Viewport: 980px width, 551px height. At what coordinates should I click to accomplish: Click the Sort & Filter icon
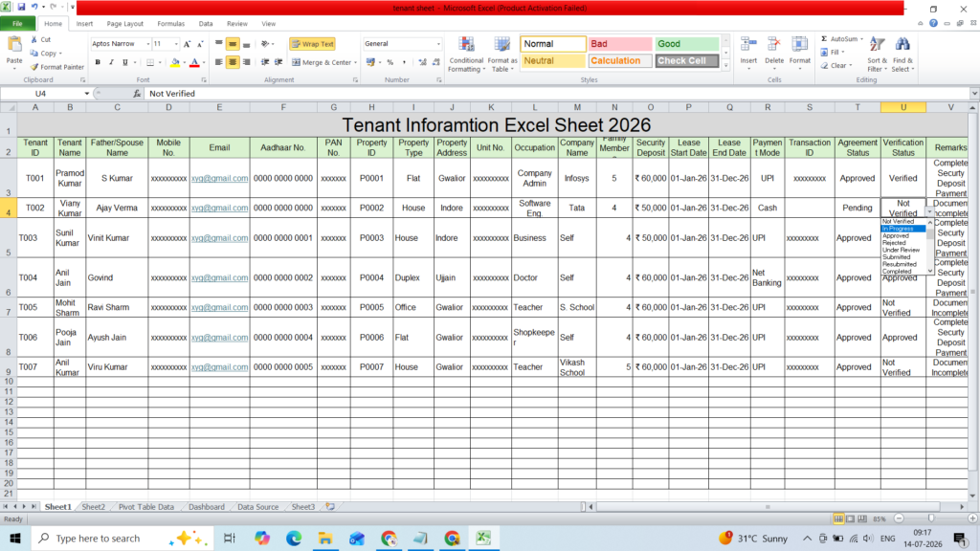pyautogui.click(x=877, y=45)
